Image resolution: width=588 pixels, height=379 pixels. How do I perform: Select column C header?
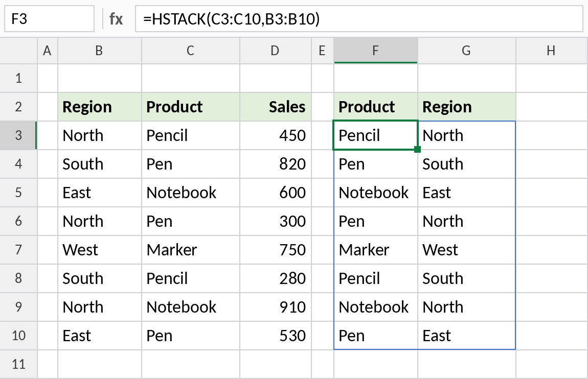coord(191,51)
